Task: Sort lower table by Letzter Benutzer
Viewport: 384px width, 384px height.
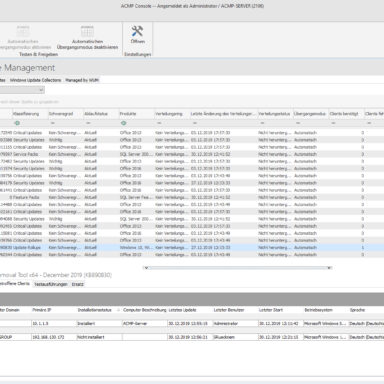Action: (235, 310)
